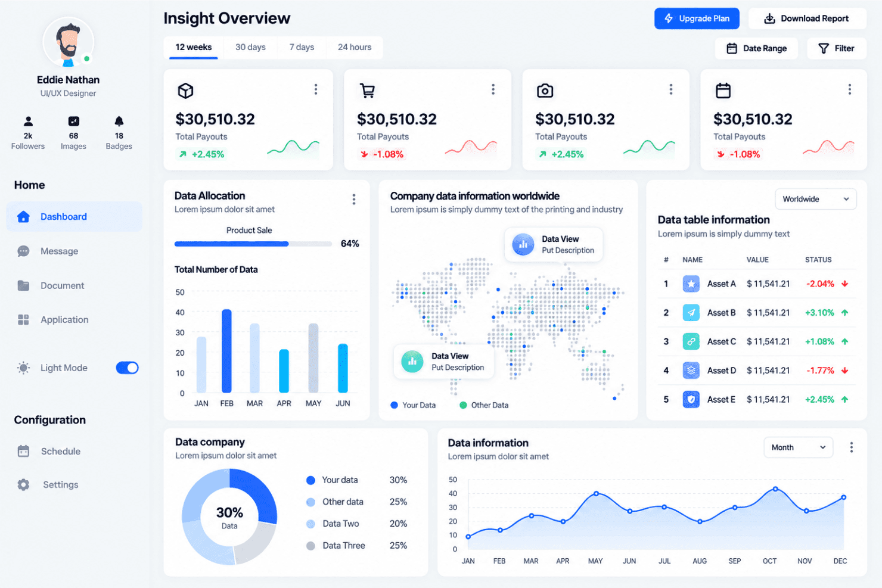Click the Message chat bubble icon
The height and width of the screenshot is (588, 882).
click(x=23, y=251)
